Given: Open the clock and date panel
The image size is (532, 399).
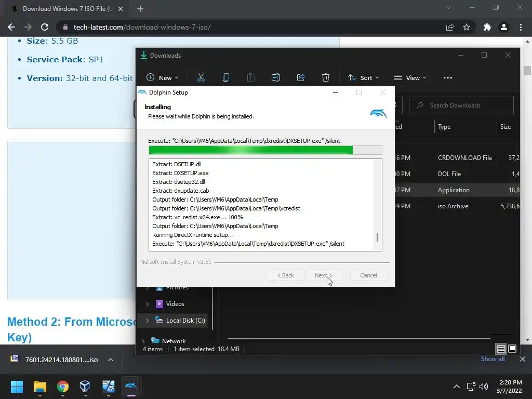Looking at the screenshot, I should pos(509,387).
